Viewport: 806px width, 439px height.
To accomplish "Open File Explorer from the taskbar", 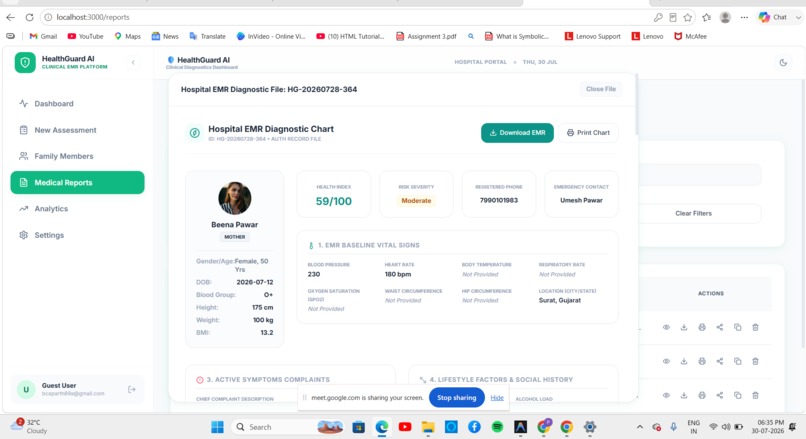I will (x=428, y=427).
